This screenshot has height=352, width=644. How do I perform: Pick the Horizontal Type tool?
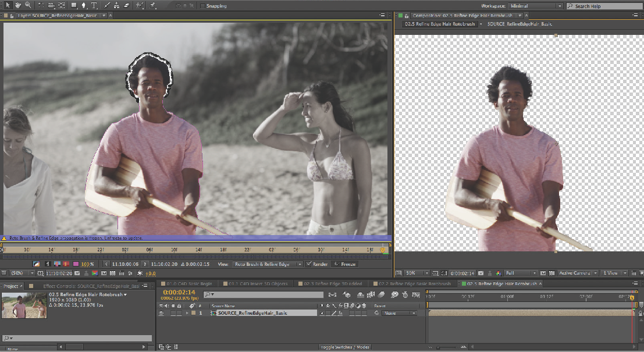[94, 5]
